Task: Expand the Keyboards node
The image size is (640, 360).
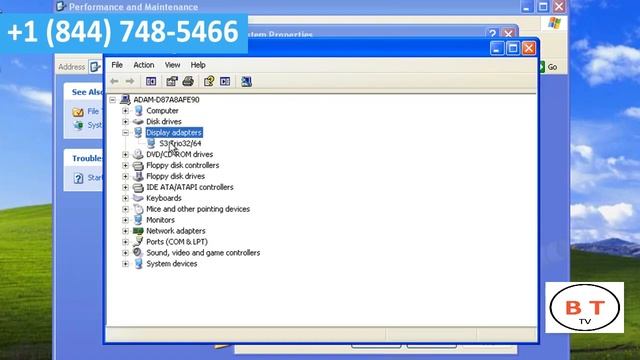Action: point(125,198)
